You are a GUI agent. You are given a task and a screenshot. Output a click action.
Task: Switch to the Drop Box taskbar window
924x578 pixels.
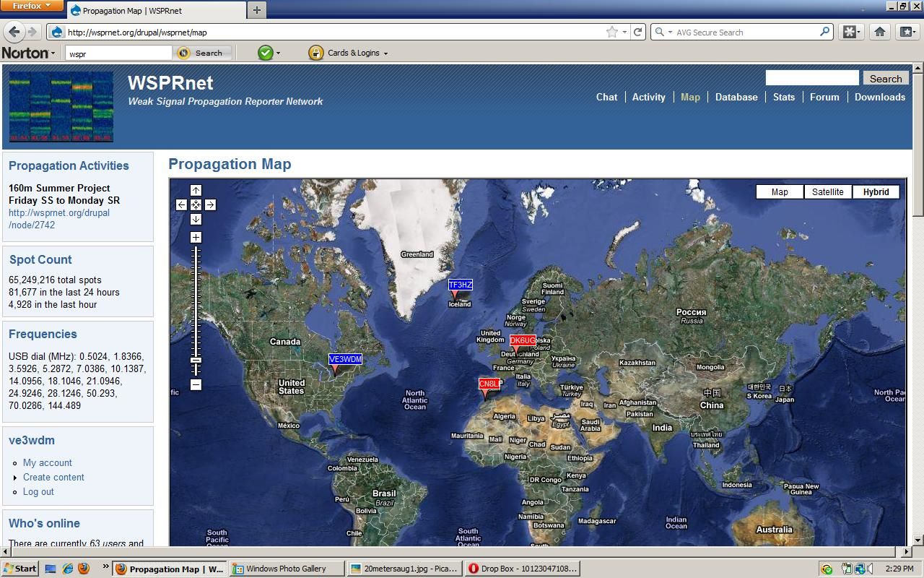pyautogui.click(x=521, y=569)
